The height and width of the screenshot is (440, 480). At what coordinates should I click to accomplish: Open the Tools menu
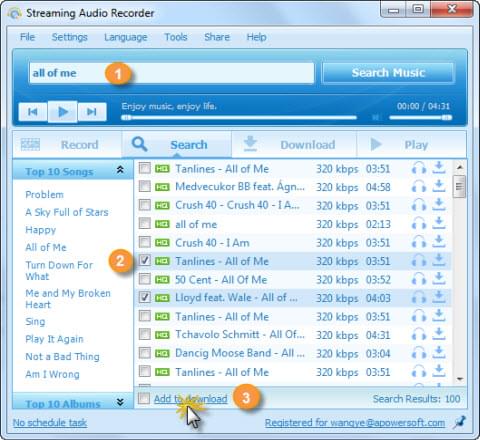tap(176, 37)
